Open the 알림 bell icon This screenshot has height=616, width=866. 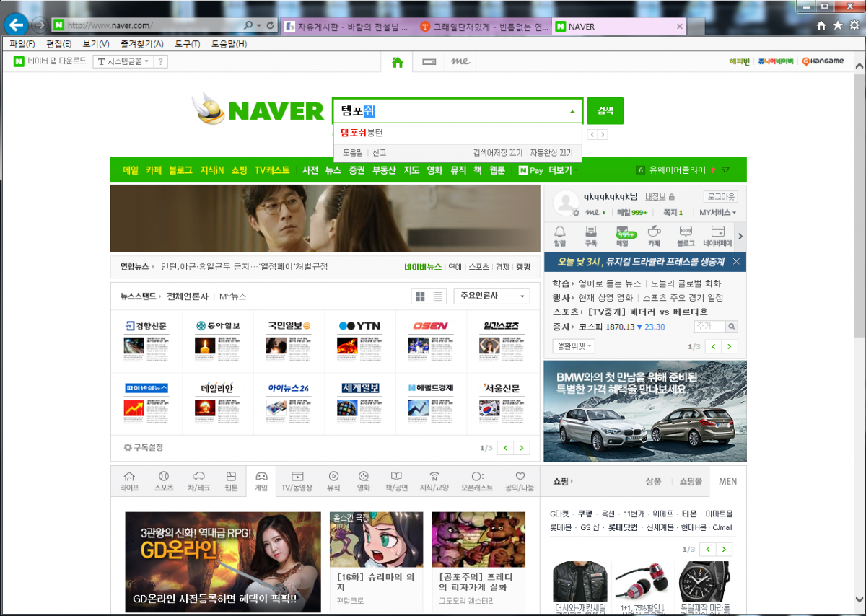(x=560, y=235)
